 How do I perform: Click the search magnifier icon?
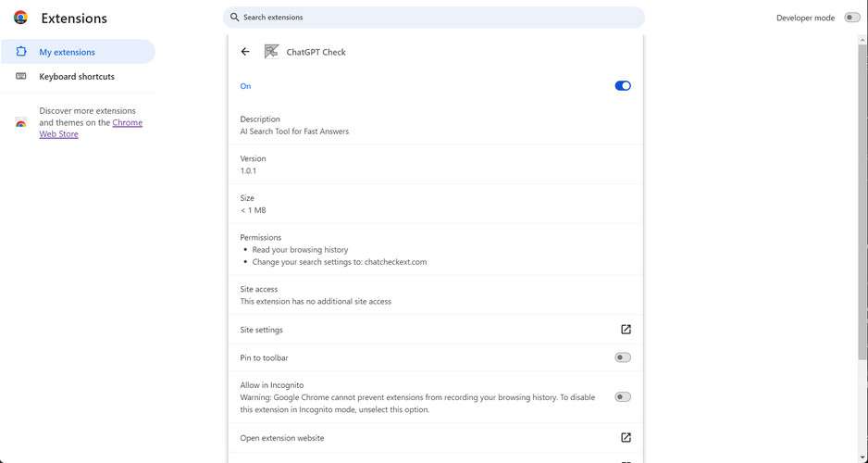coord(235,18)
